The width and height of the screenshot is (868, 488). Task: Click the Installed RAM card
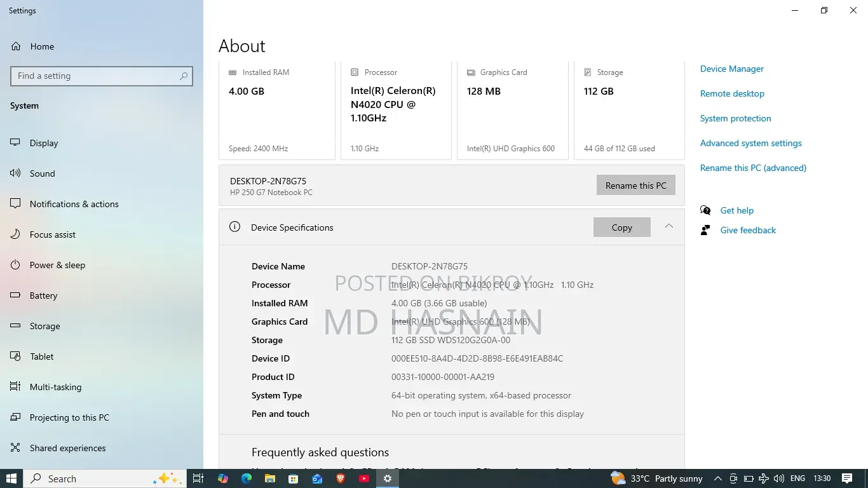click(x=277, y=110)
